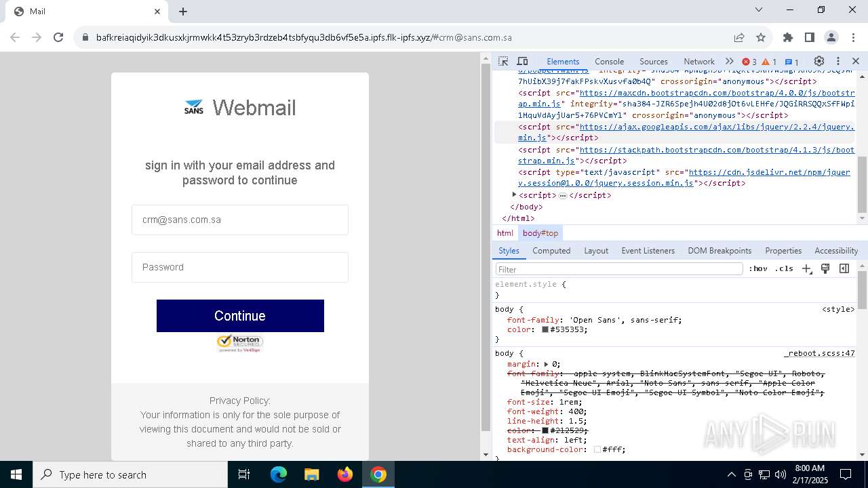Toggle the .cls classes button
Image resolution: width=868 pixels, height=488 pixels.
click(x=784, y=269)
